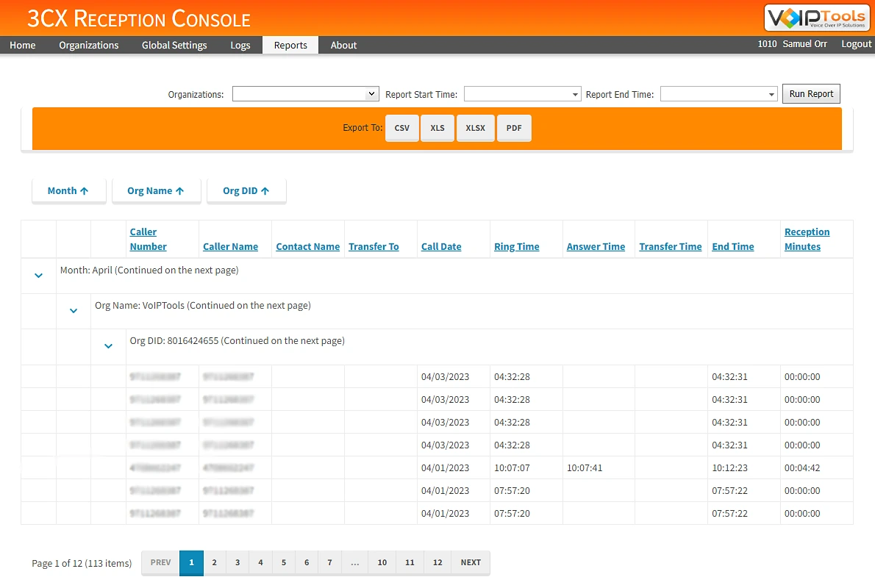
Task: Go to page 3
Action: [238, 562]
